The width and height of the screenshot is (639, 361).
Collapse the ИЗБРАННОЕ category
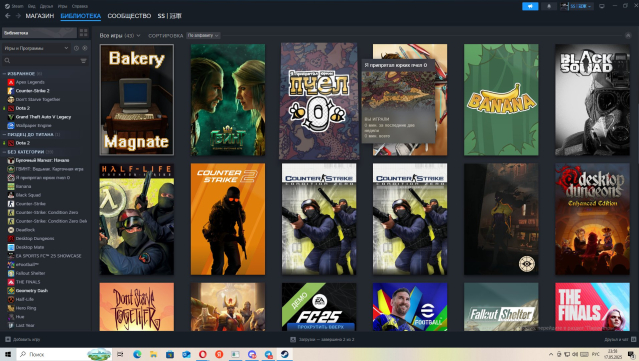coord(4,74)
